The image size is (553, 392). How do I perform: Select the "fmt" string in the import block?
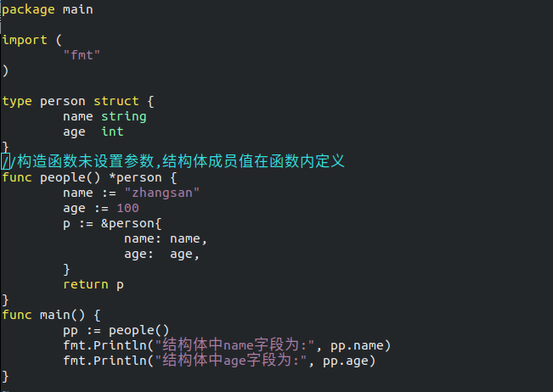pyautogui.click(x=82, y=55)
